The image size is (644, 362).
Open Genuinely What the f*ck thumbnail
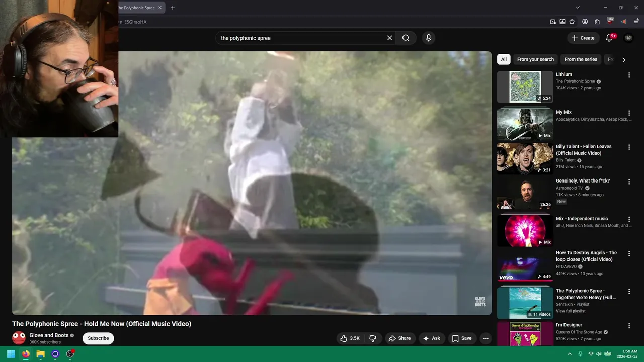[x=525, y=194]
